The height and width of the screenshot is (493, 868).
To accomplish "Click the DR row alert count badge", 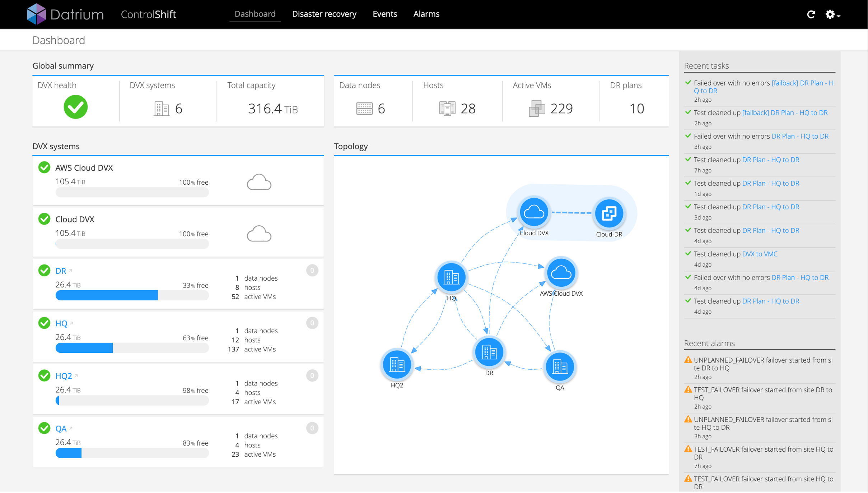I will pyautogui.click(x=312, y=270).
